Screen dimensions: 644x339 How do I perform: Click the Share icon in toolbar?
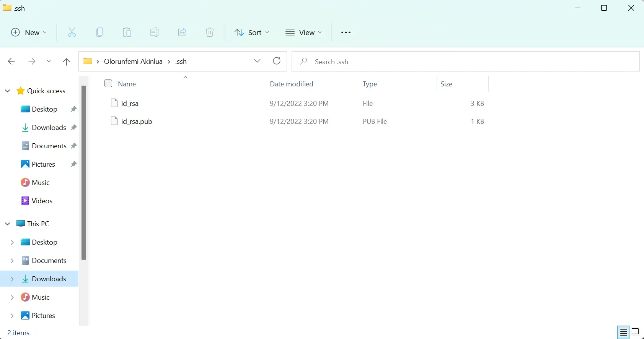tap(182, 32)
